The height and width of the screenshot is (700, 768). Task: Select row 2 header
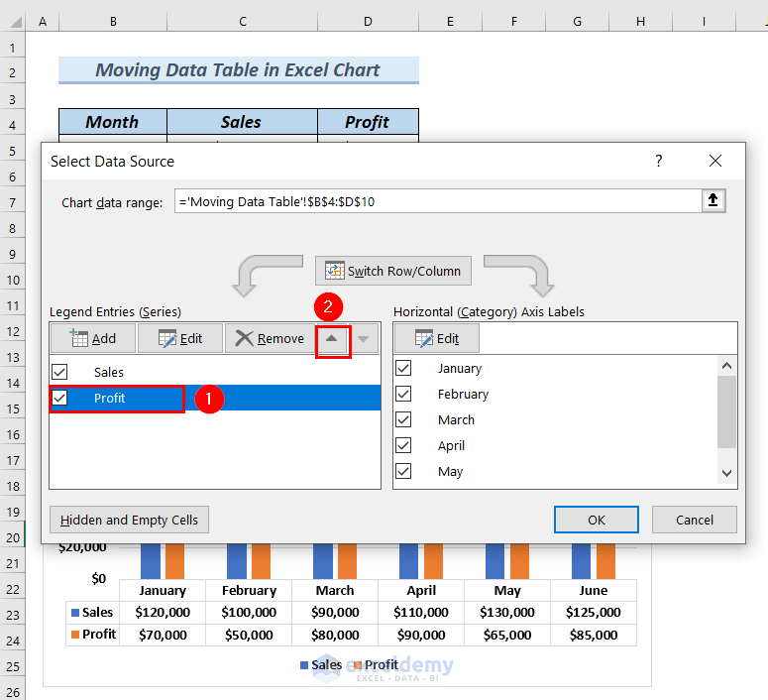(12, 72)
